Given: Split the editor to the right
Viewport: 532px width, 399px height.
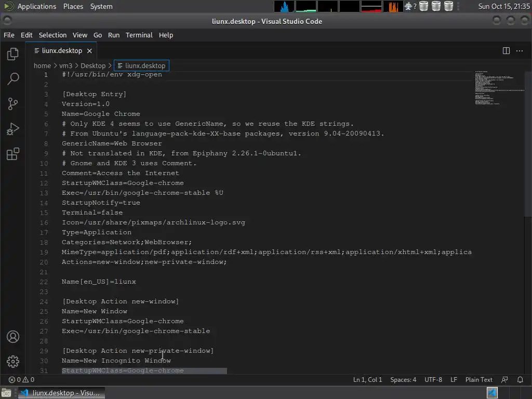Looking at the screenshot, I should [x=506, y=50].
